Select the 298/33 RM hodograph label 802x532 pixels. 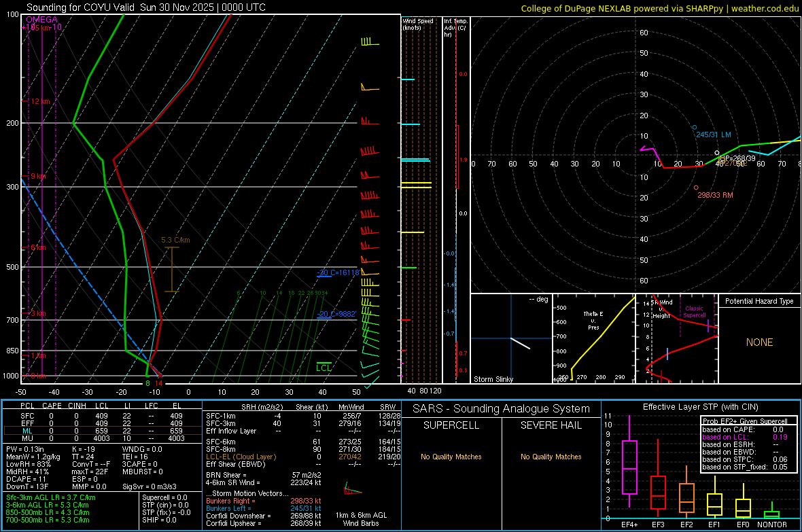(x=715, y=195)
